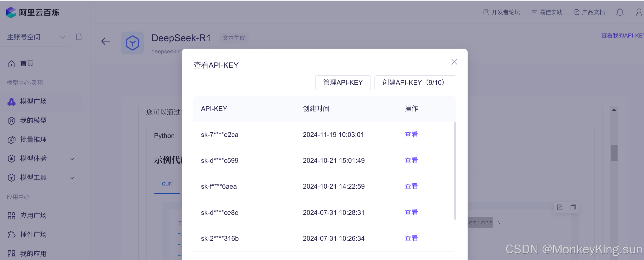644x260 pixels.
Task: Click the 模型体验 sidebar icon
Action: [11, 159]
